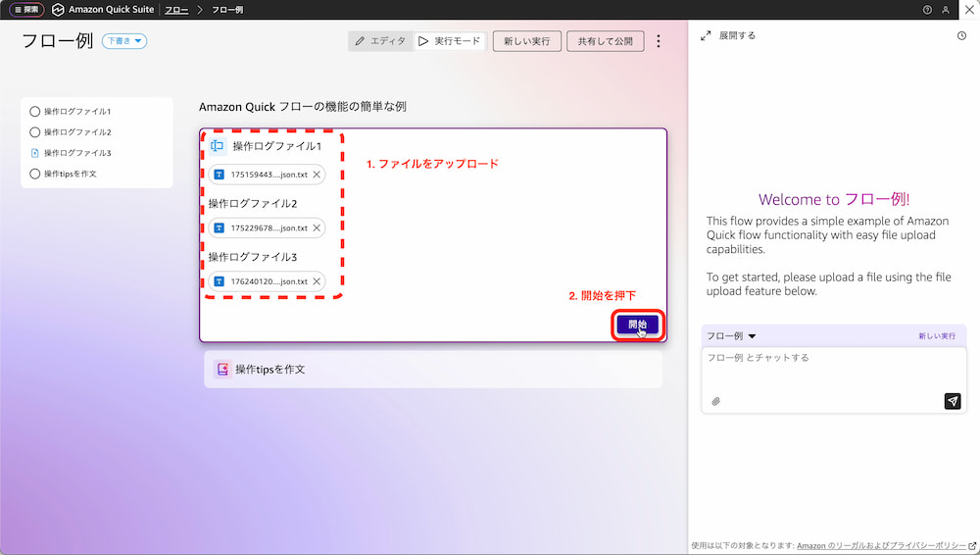The image size is (980, 555).
Task: Open the Amazon legal and privacy policy link
Action: (886, 545)
